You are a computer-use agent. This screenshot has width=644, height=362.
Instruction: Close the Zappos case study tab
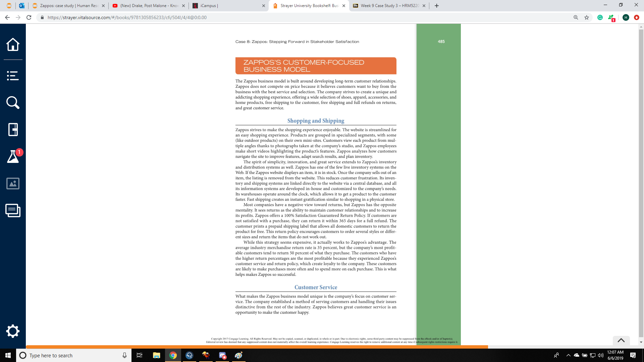point(103,6)
